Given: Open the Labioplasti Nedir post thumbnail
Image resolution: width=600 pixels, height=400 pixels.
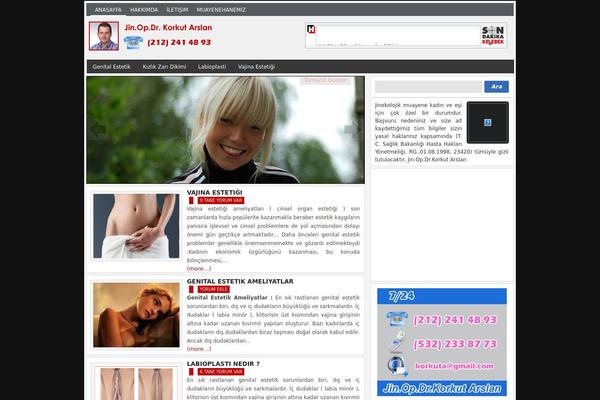Looking at the screenshot, I should (x=136, y=384).
